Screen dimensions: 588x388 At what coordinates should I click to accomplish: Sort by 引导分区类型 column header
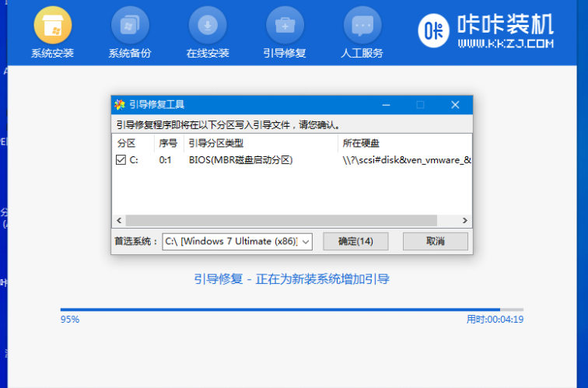click(215, 143)
